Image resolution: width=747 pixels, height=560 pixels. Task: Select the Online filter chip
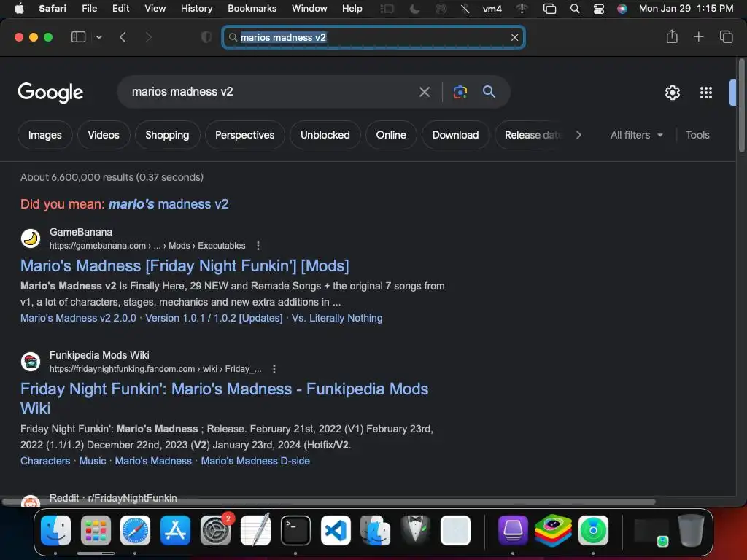coord(391,135)
